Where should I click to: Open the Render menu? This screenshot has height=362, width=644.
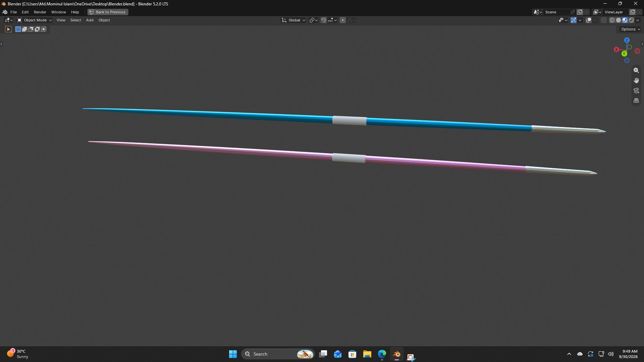click(40, 12)
